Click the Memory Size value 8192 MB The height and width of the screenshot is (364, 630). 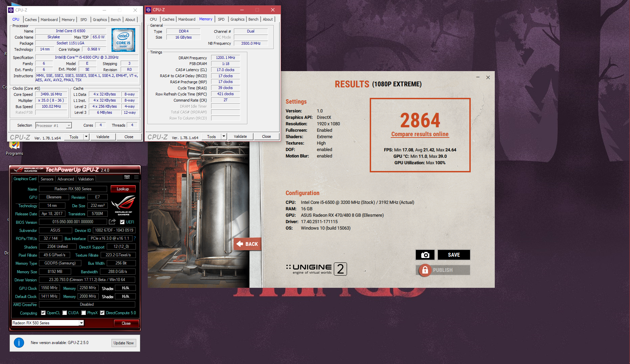pos(55,272)
